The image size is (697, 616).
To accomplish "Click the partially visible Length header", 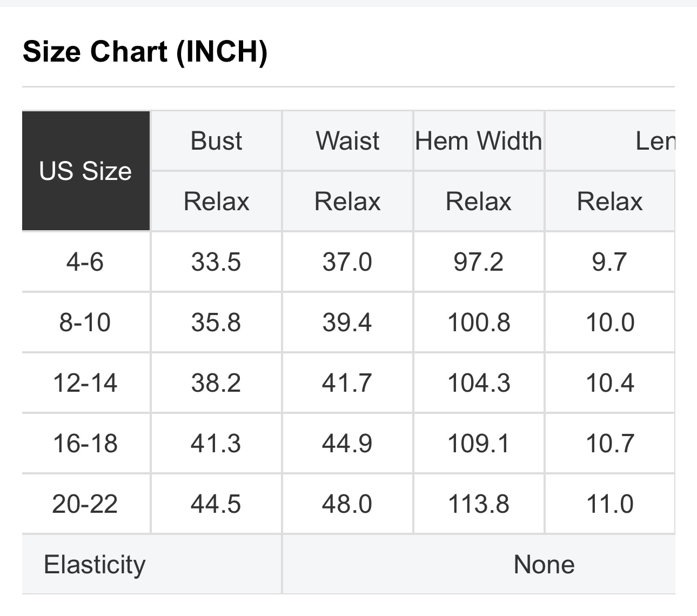I will (655, 141).
